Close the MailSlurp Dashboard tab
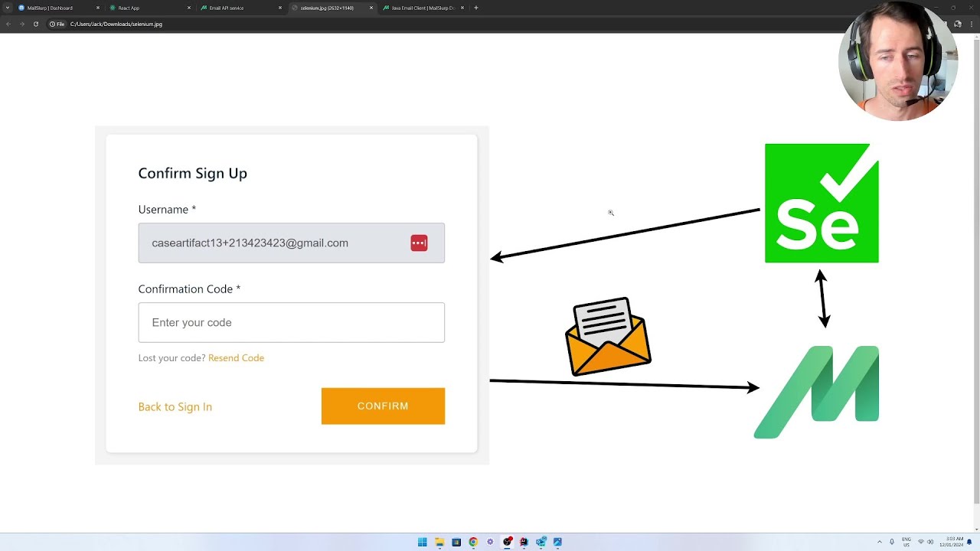 point(98,8)
